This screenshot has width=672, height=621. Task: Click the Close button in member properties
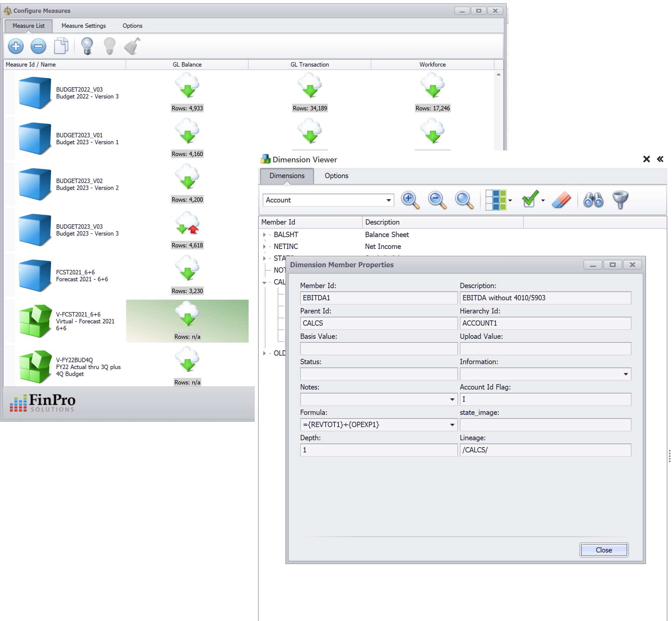coord(604,550)
